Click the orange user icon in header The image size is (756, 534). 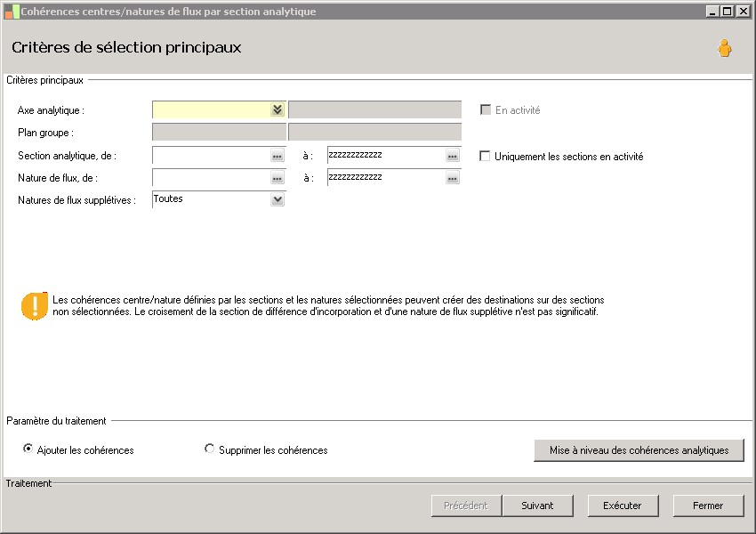point(725,48)
